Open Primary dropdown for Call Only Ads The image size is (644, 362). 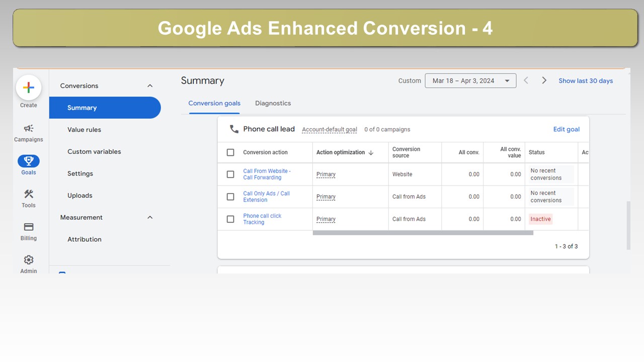point(326,197)
